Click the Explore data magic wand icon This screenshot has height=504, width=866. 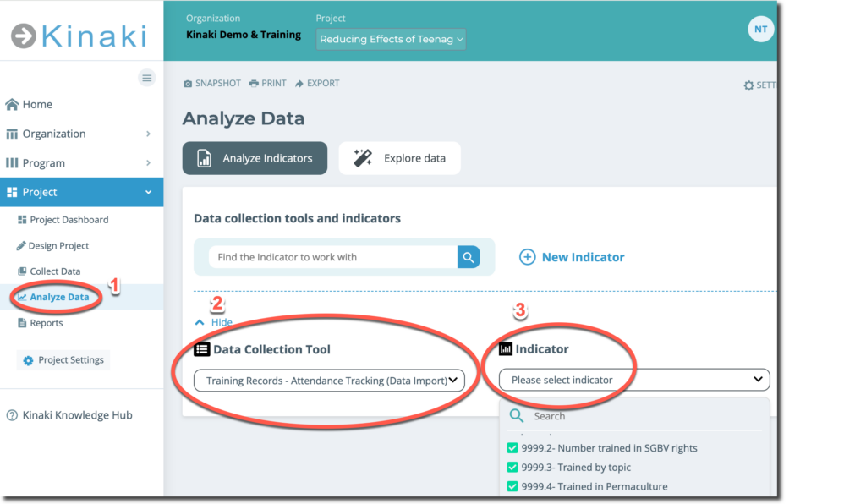pos(363,158)
